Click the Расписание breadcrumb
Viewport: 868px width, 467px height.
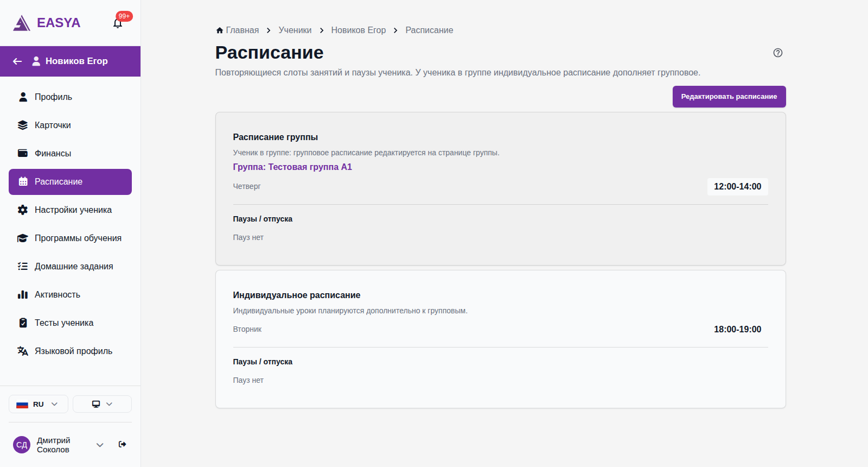tap(429, 30)
